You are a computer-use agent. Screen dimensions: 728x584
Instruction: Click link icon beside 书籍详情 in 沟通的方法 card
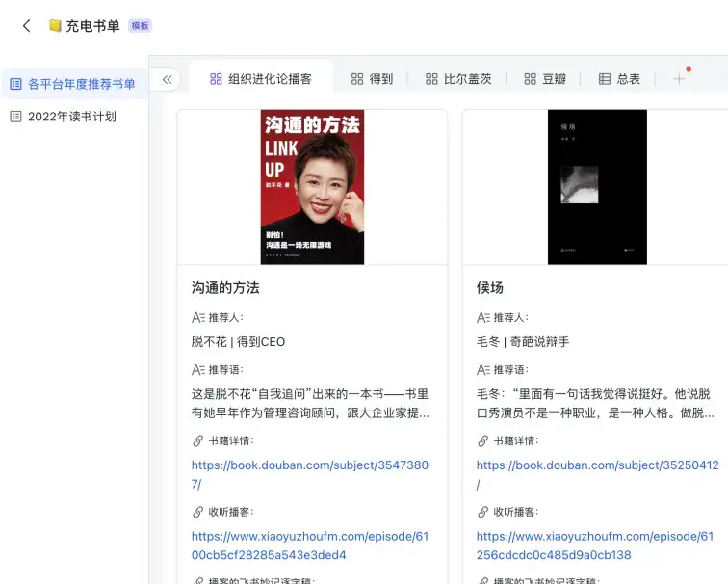[197, 441]
